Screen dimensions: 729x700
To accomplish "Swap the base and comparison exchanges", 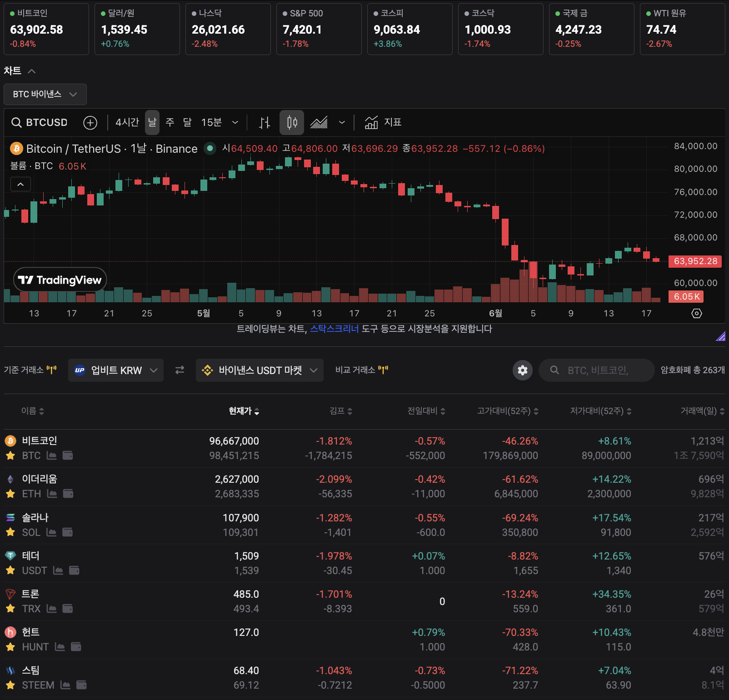I will pyautogui.click(x=180, y=370).
